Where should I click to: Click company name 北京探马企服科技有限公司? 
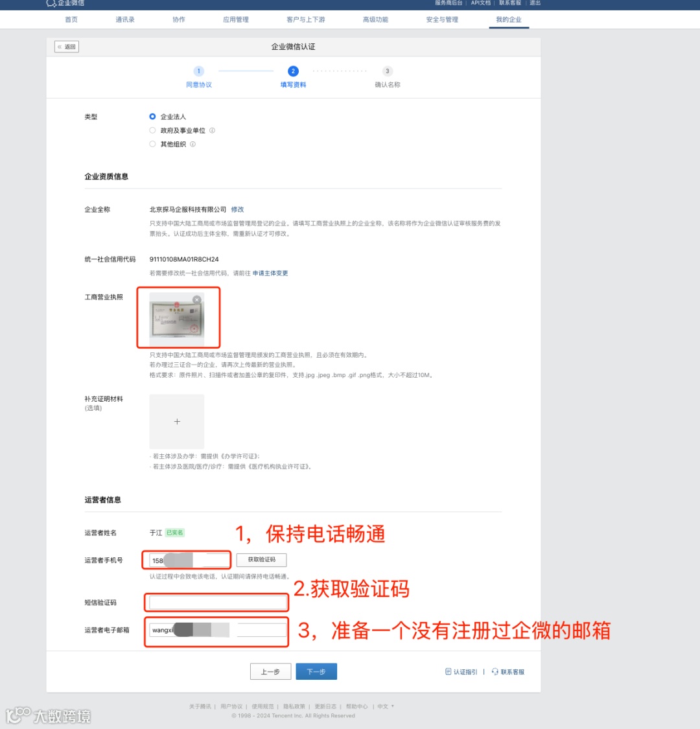188,209
